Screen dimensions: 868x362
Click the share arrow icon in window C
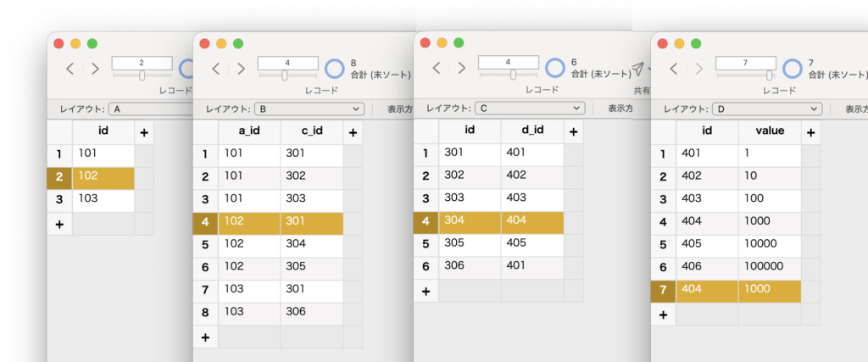pos(639,69)
